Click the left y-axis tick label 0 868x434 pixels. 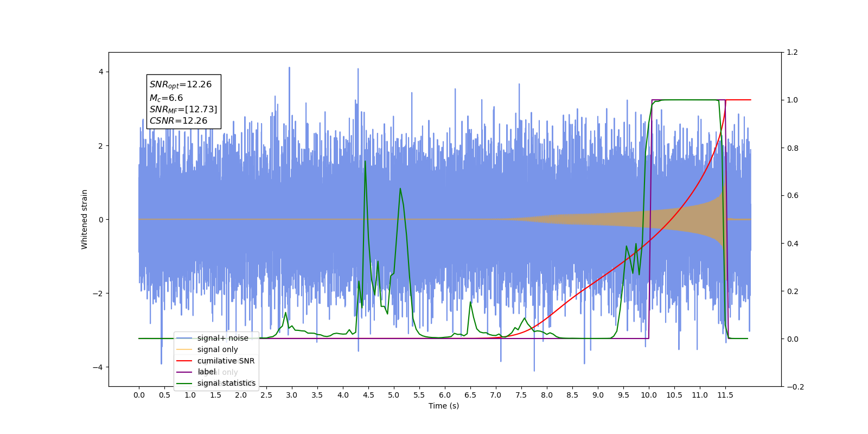tap(101, 220)
